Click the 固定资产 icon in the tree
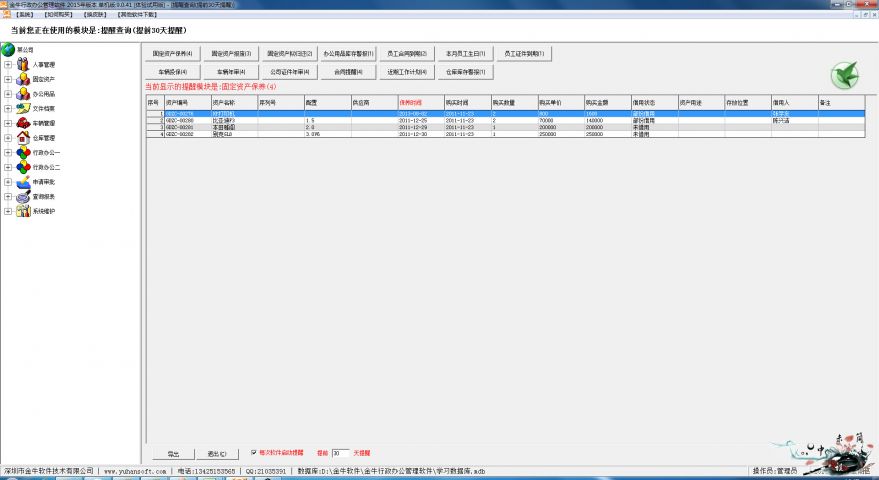 tap(22, 79)
